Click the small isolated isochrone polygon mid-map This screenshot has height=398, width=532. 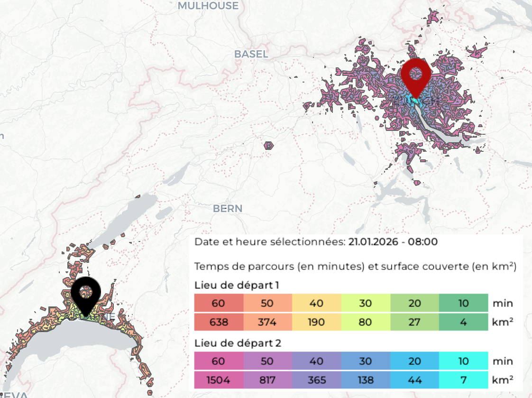(x=268, y=147)
